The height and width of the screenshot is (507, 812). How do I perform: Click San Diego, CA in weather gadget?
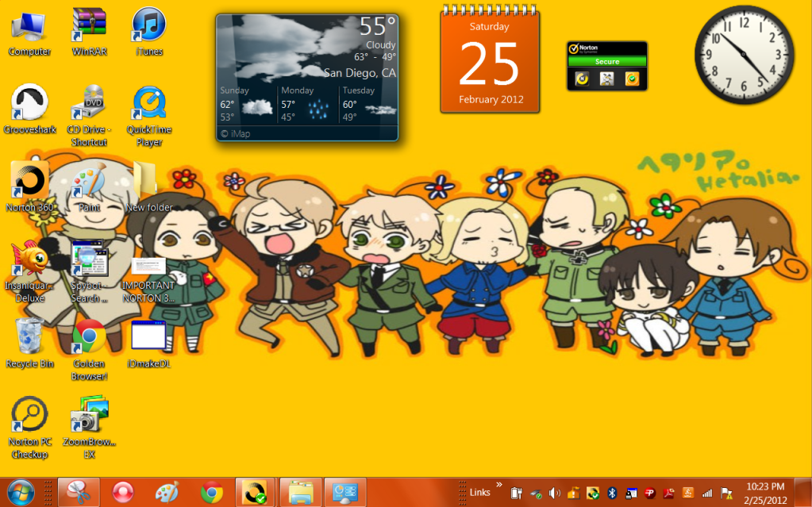tap(360, 73)
